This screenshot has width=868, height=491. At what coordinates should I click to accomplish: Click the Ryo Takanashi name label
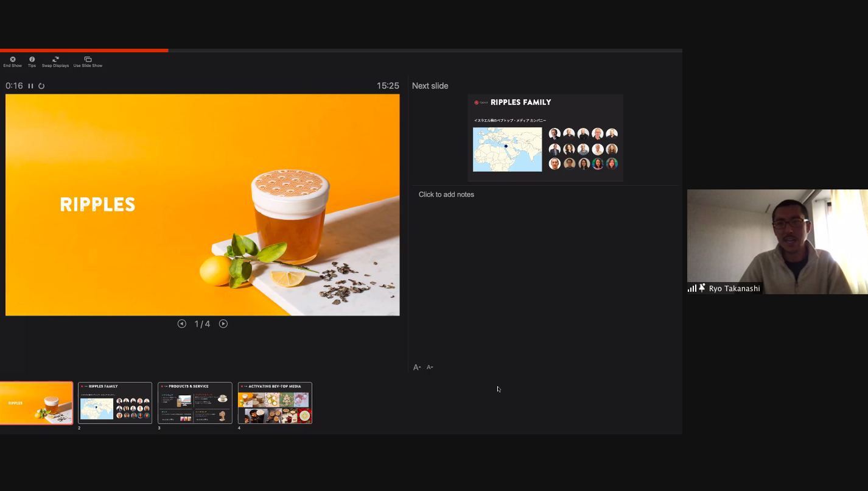click(735, 289)
